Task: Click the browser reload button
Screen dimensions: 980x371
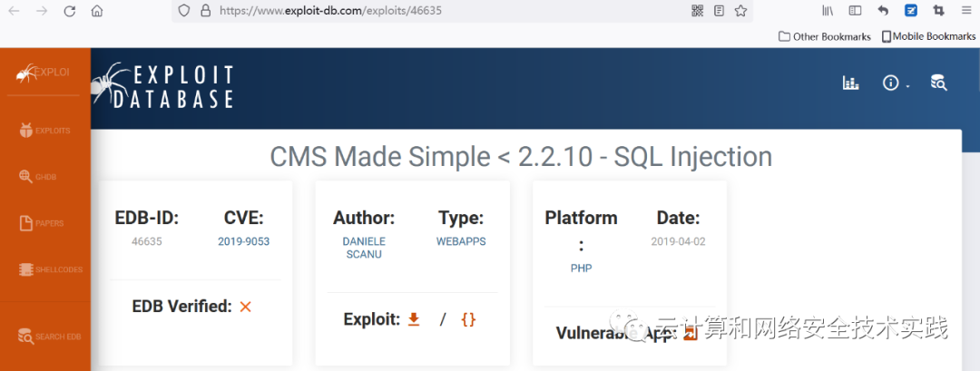Action: click(x=70, y=12)
